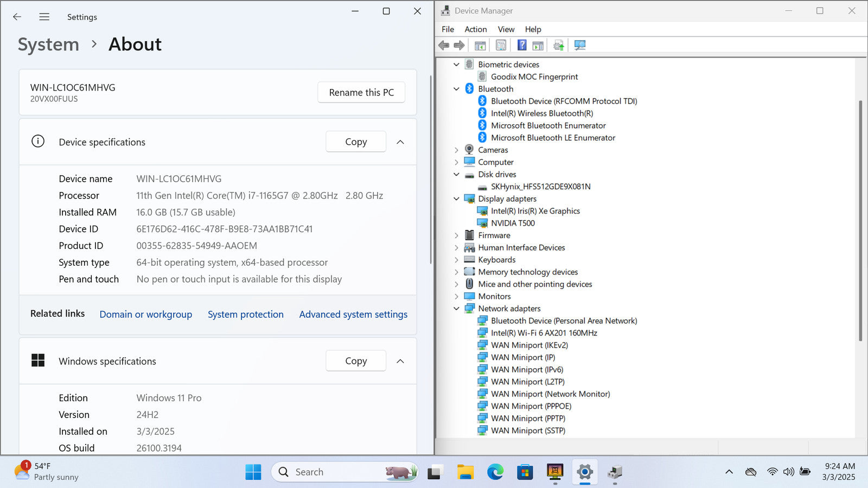Open the weather widget showing 54°F

pyautogui.click(x=46, y=471)
